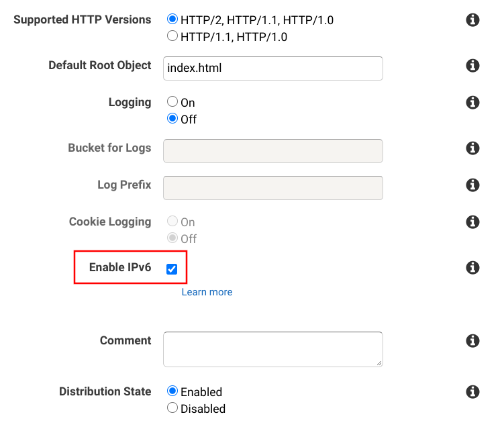This screenshot has width=504, height=433.
Task: Turn Logging On
Action: pyautogui.click(x=172, y=102)
